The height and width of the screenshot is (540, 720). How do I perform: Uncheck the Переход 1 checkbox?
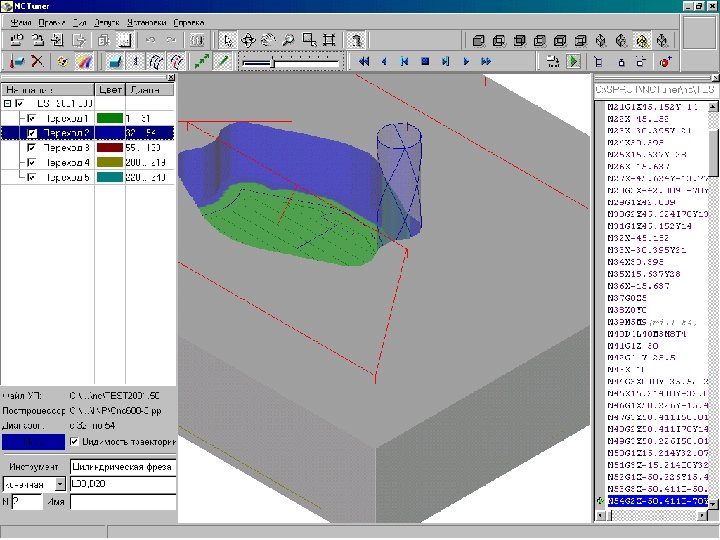[x=32, y=118]
